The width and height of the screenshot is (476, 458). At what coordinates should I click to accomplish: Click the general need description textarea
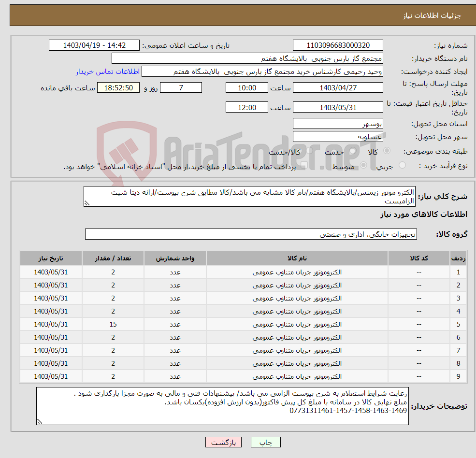pyautogui.click(x=249, y=197)
